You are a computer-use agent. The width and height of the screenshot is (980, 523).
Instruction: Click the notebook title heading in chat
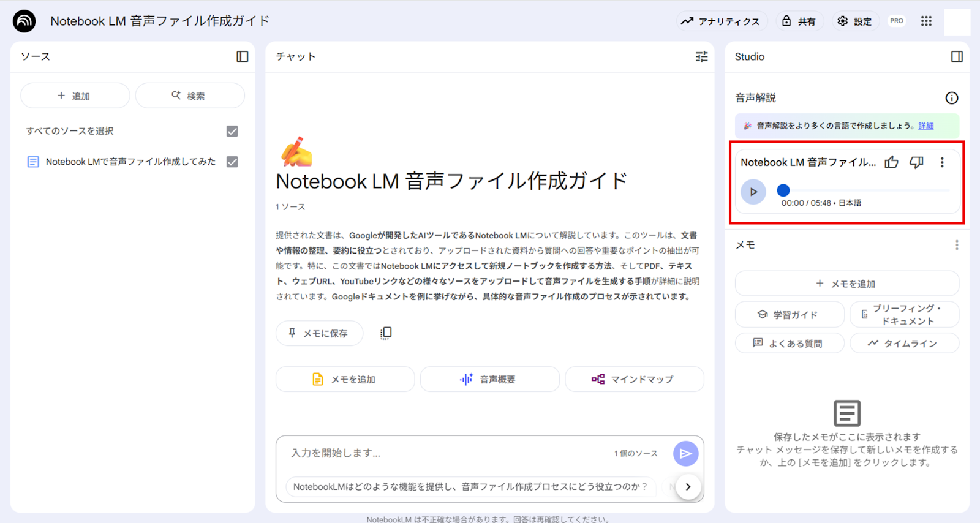click(x=451, y=181)
